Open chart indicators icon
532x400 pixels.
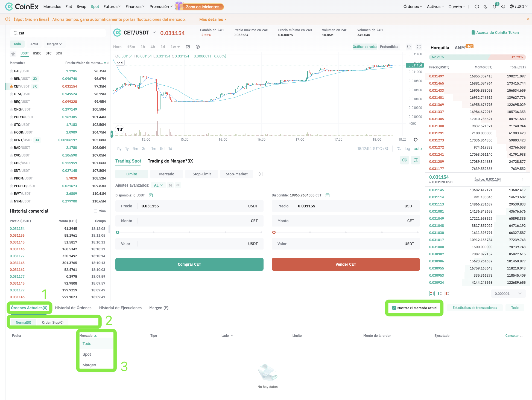(x=188, y=47)
